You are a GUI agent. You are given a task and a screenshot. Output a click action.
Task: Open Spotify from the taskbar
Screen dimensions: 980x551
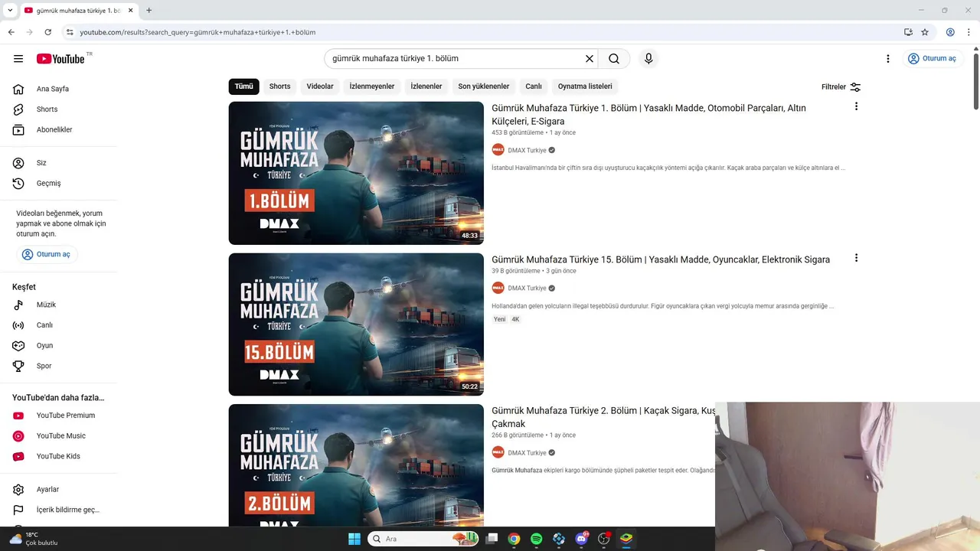[x=537, y=539]
